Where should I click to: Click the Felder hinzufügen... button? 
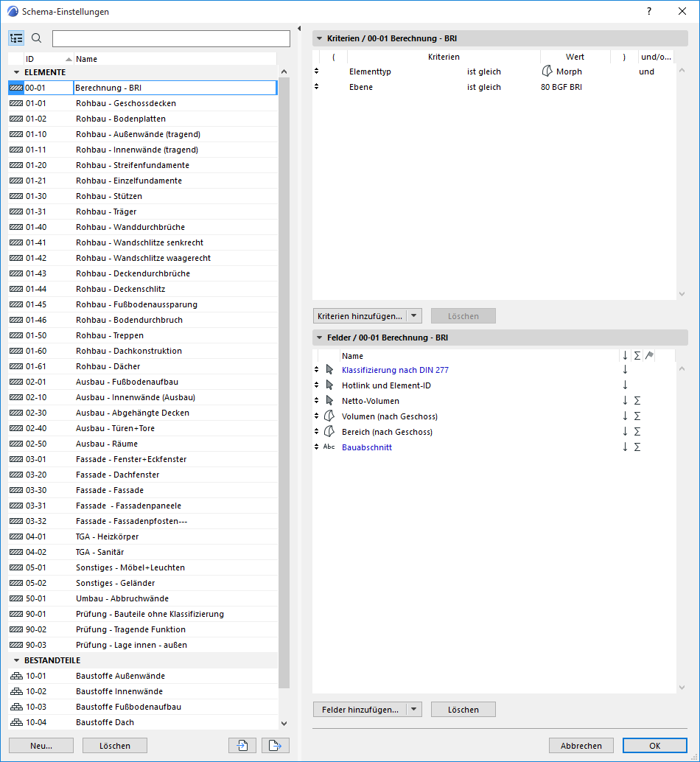click(x=360, y=710)
